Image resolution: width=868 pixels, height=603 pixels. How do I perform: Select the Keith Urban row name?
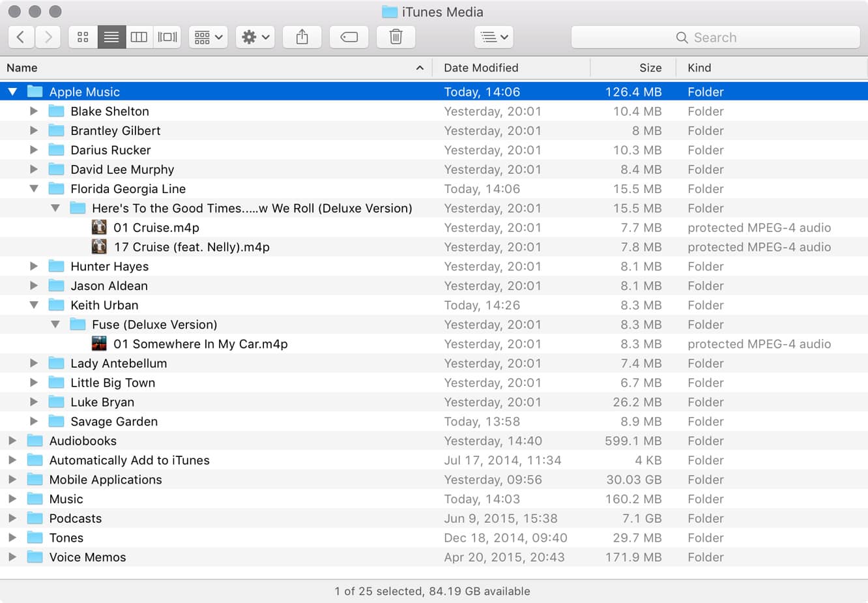(x=104, y=305)
